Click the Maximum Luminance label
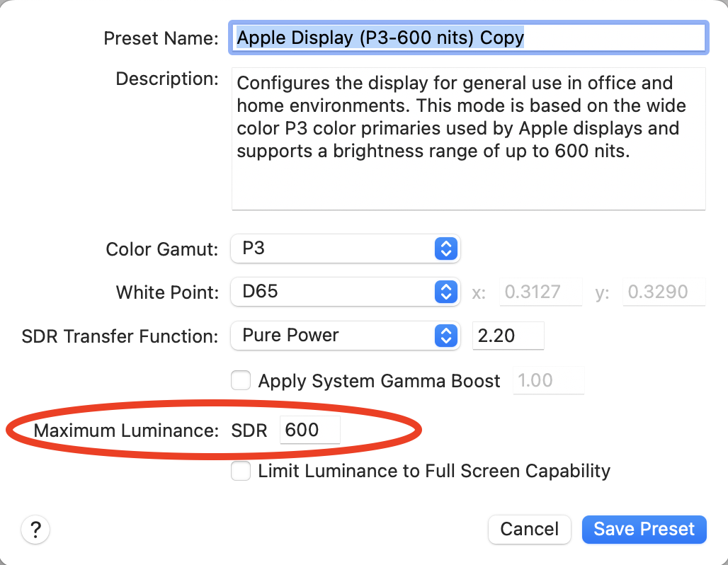The height and width of the screenshot is (565, 728). pos(126,430)
